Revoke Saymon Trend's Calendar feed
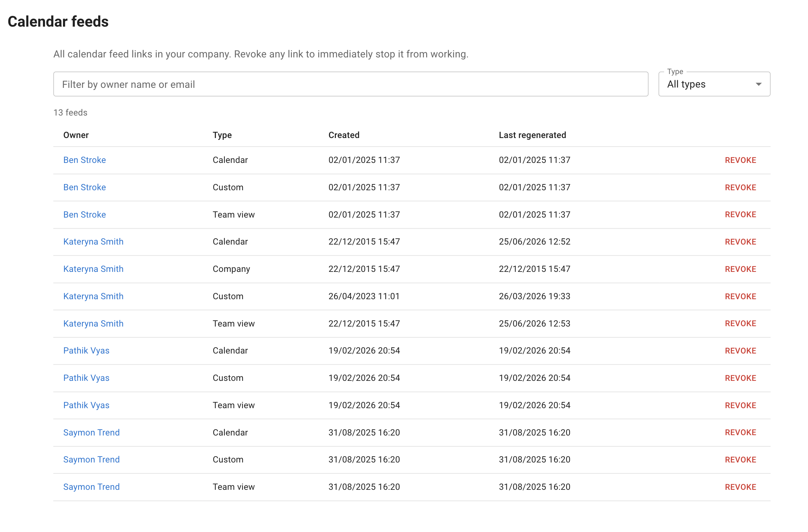 tap(741, 432)
